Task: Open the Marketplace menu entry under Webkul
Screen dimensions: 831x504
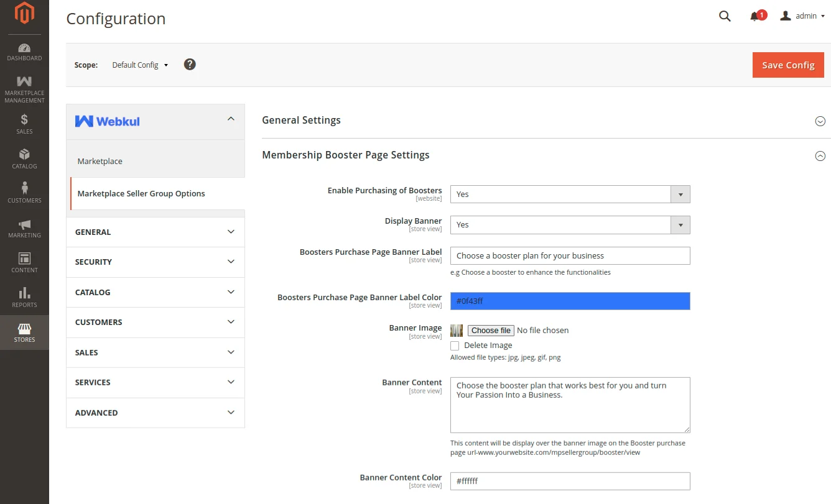Action: (x=100, y=161)
